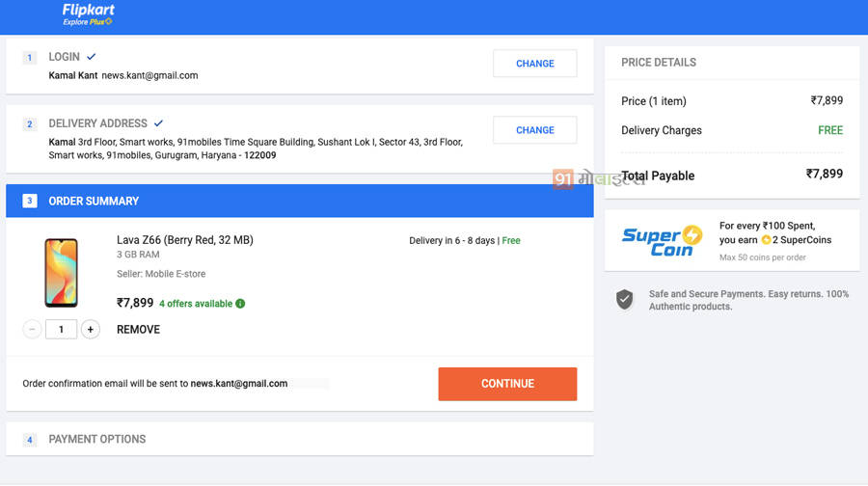Decrease quantity with minus button
Image resolution: width=868 pixels, height=486 pixels.
click(x=32, y=330)
